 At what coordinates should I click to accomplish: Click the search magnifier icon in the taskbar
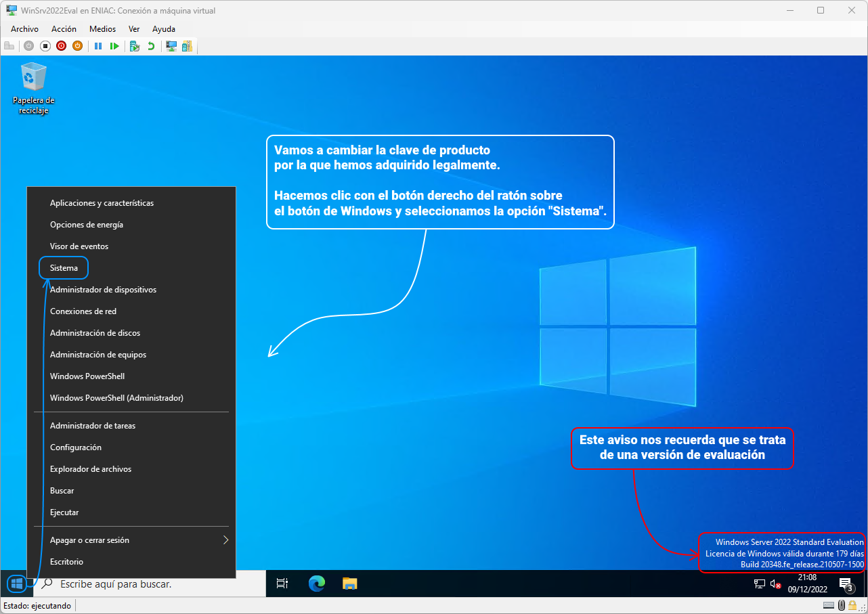click(47, 584)
